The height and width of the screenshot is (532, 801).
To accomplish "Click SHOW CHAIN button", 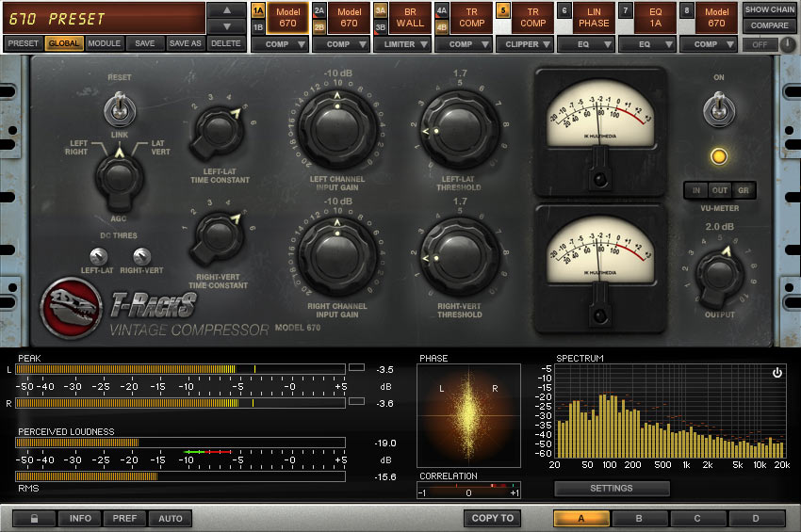I will click(769, 9).
